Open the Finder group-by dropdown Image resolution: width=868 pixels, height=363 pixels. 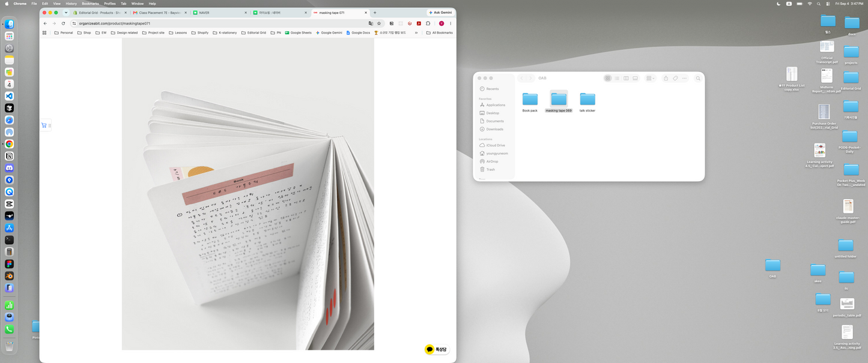650,78
